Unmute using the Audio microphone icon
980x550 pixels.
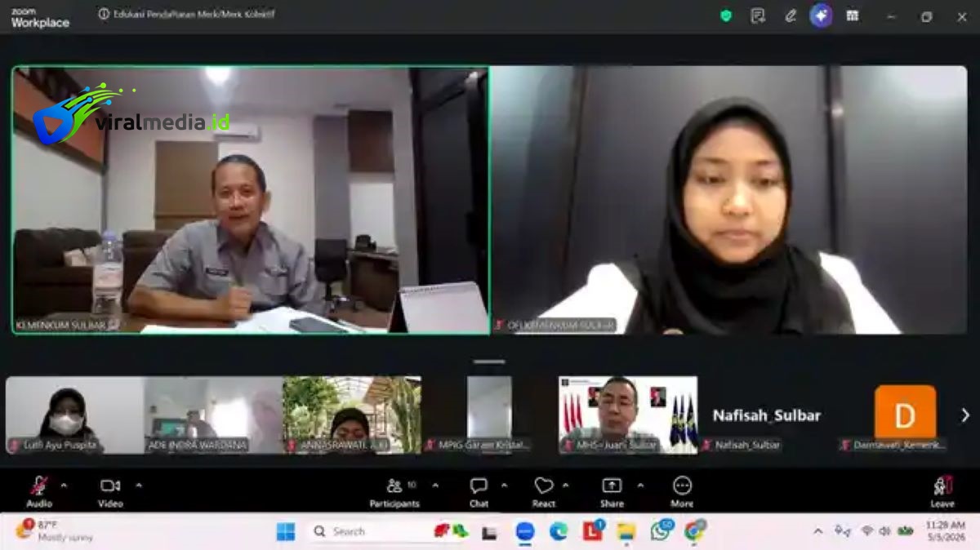click(x=38, y=486)
